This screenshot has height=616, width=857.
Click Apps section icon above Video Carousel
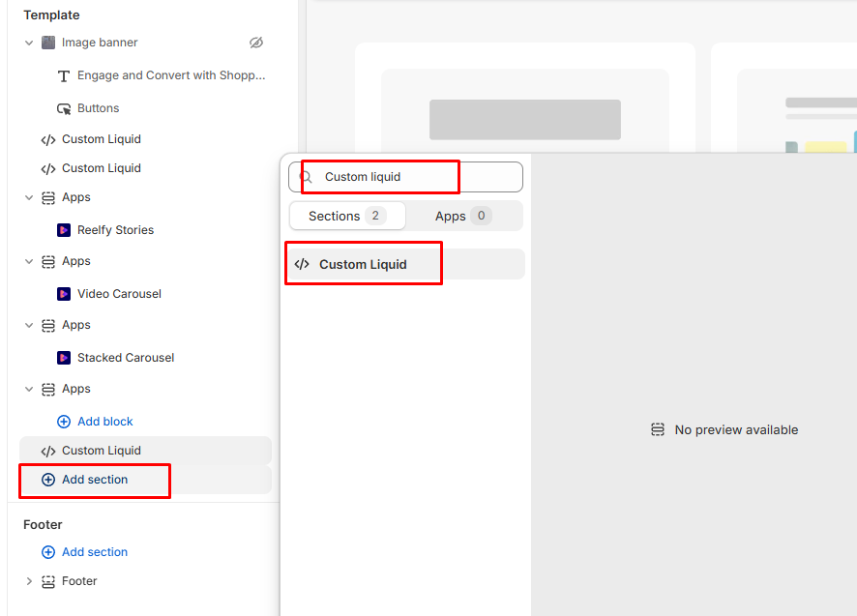point(48,261)
